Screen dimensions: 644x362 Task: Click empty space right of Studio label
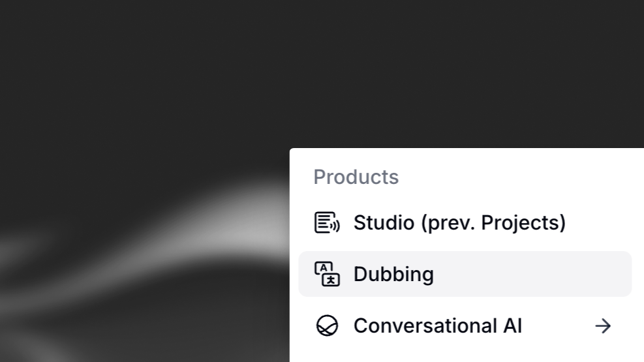600,222
